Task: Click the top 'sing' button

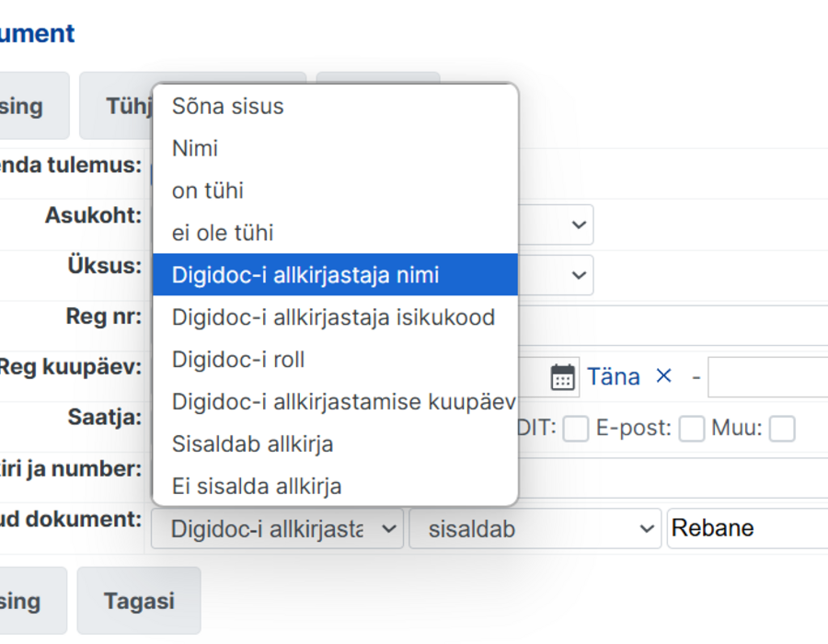Action: coord(34,106)
